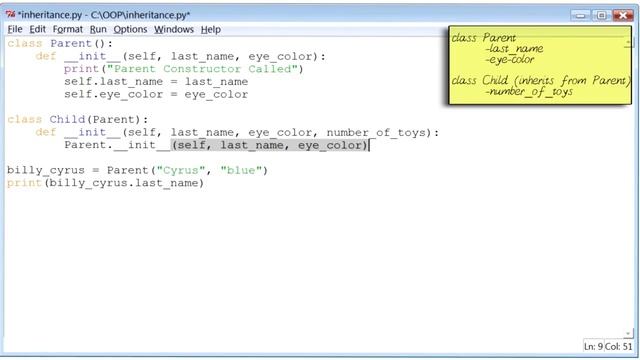Click the scrollbar down arrow in editor

point(629,334)
